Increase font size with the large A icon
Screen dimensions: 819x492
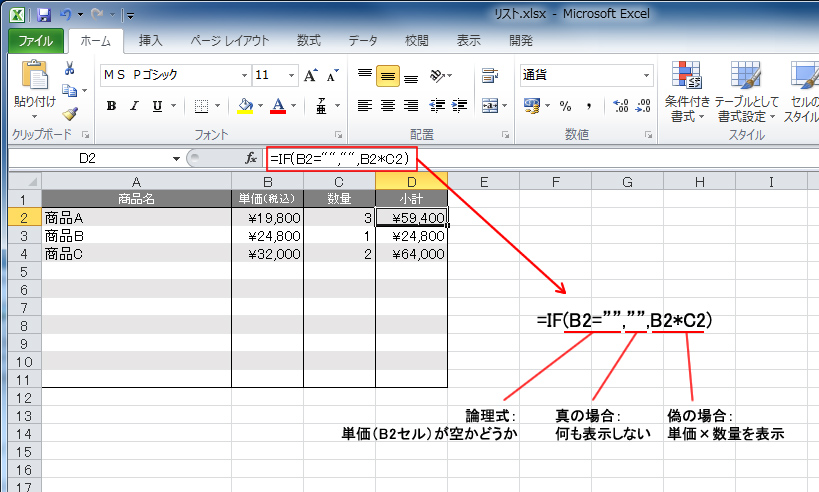(310, 75)
